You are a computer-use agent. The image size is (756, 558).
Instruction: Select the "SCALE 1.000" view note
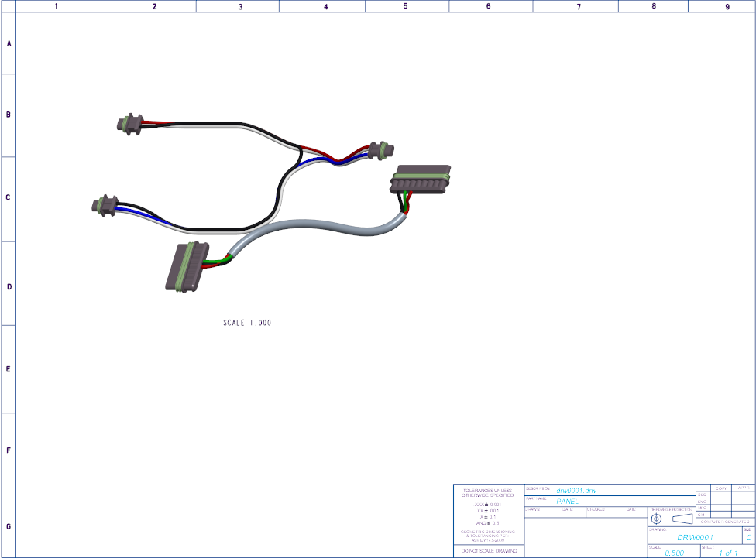[247, 323]
